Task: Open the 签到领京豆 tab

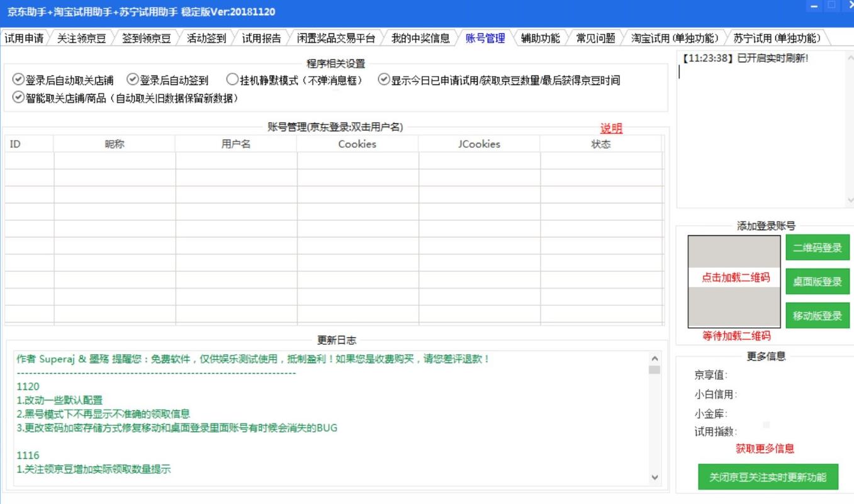Action: point(147,38)
